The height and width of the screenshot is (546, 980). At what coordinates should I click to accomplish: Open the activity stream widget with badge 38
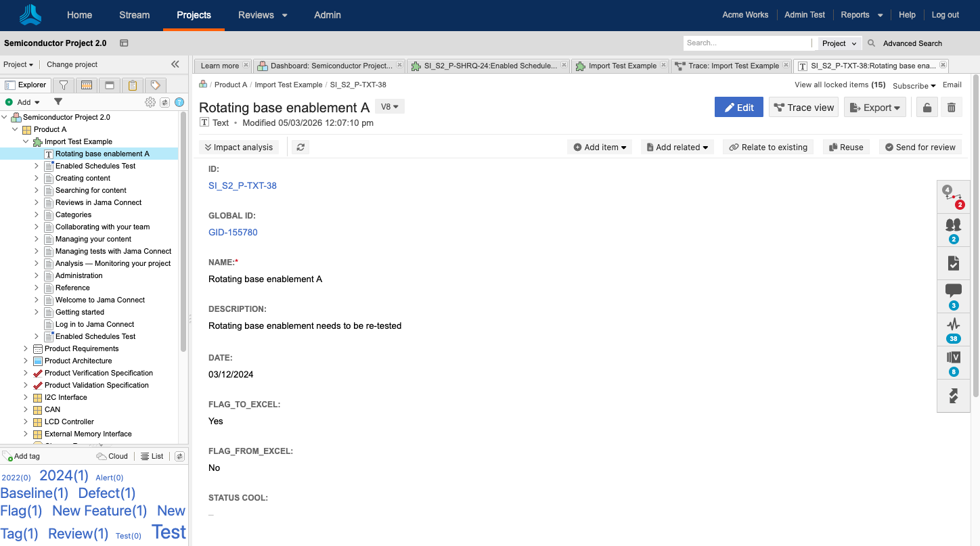pos(954,329)
